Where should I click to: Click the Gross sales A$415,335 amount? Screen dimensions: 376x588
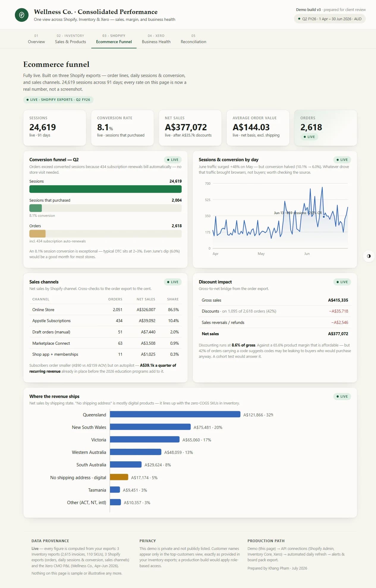338,300
